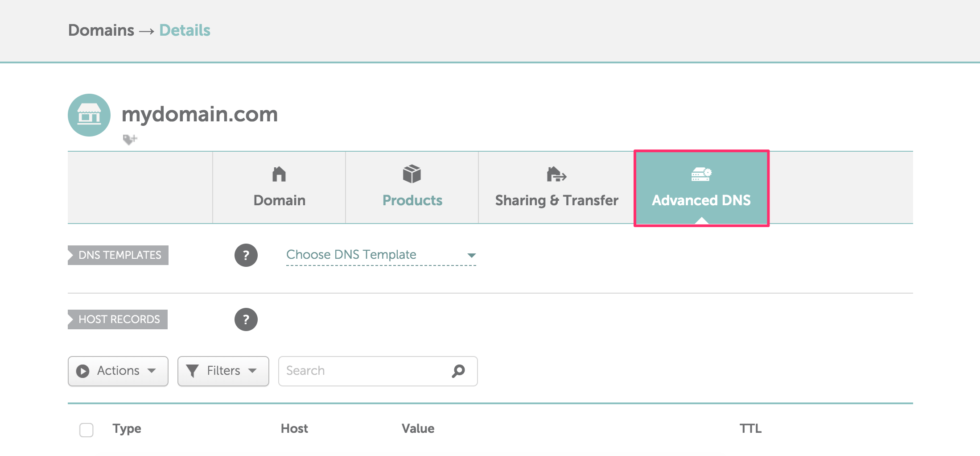Click the play icon in Actions button
980x456 pixels.
click(83, 371)
